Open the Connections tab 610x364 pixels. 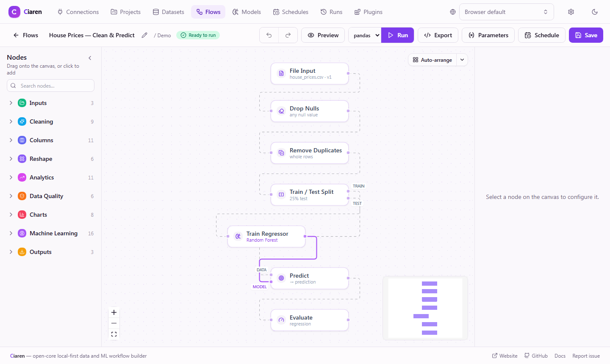(x=78, y=12)
